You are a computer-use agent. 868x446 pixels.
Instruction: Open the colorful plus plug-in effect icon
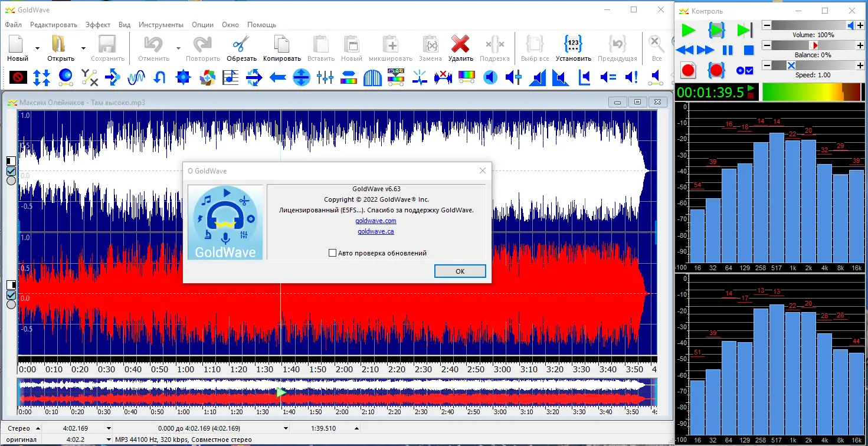click(x=207, y=77)
